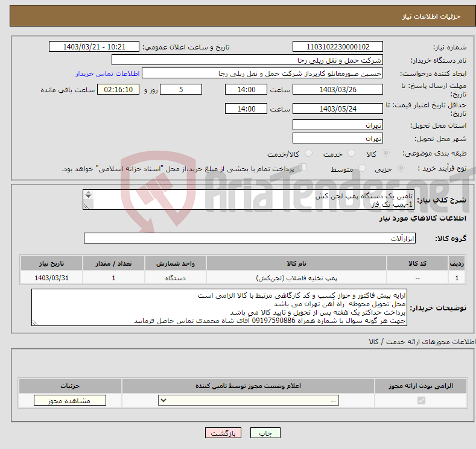Open اطلاعات تماس خریدار link

107,74
